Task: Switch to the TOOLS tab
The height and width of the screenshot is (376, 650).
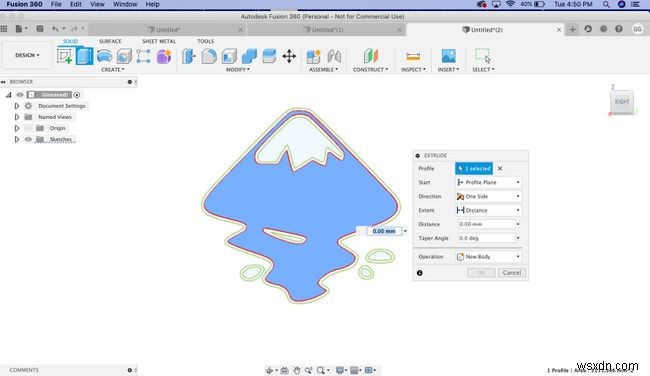Action: (205, 41)
